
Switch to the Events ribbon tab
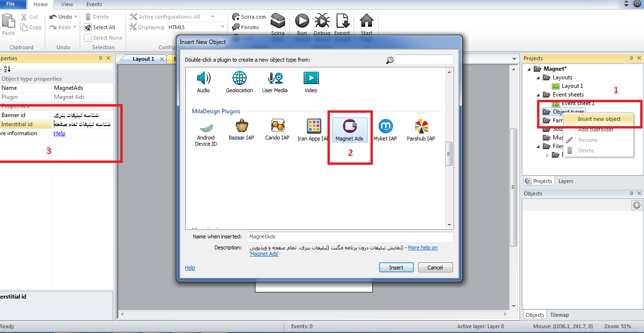click(x=94, y=4)
